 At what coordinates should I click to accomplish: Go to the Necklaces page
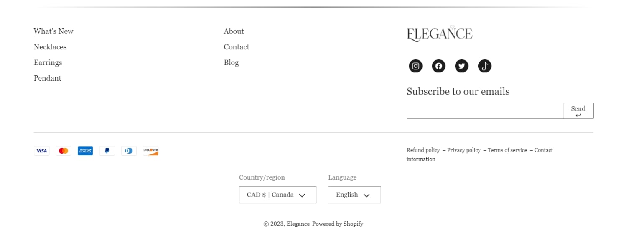(50, 47)
